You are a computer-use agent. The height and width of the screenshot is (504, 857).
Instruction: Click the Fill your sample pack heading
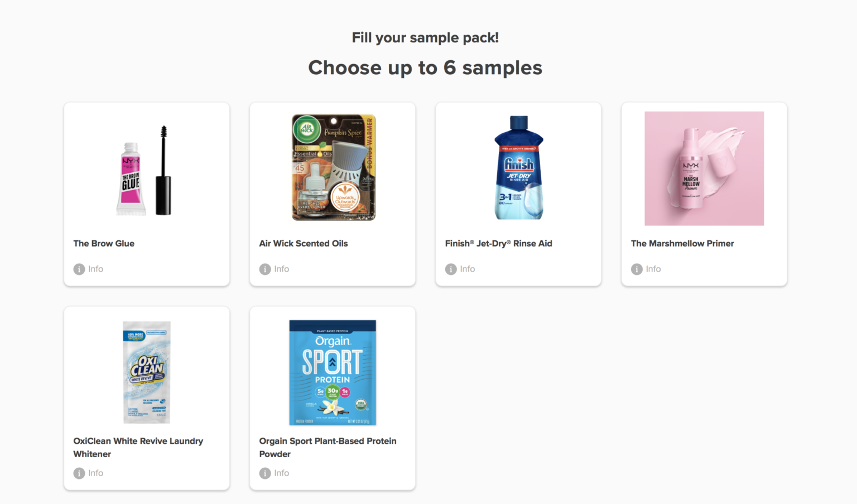(425, 37)
